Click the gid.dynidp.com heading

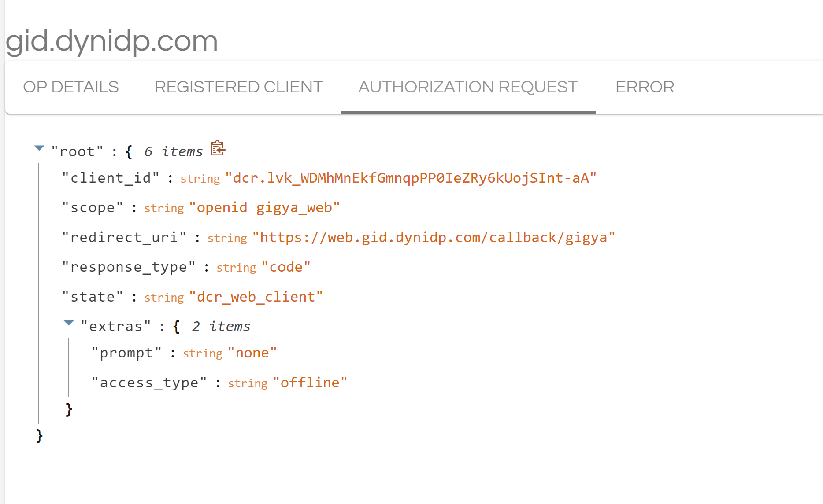tap(111, 41)
